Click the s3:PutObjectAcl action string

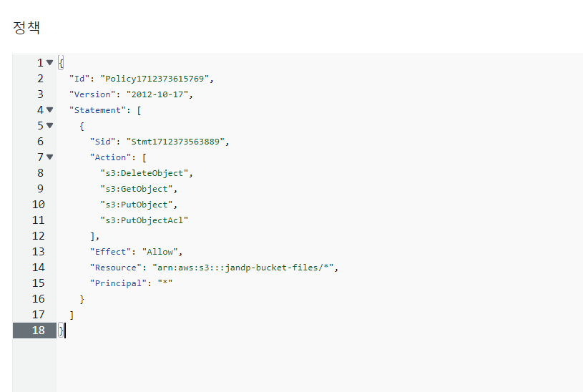pyautogui.click(x=144, y=220)
